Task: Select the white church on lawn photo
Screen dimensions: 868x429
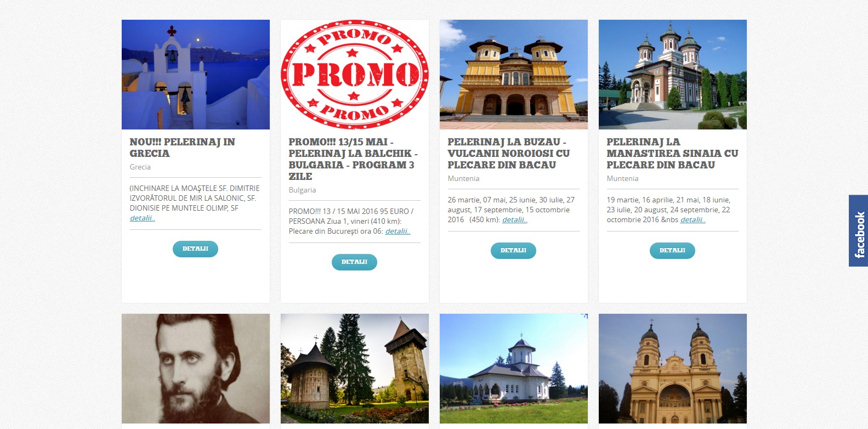Action: coord(514,369)
